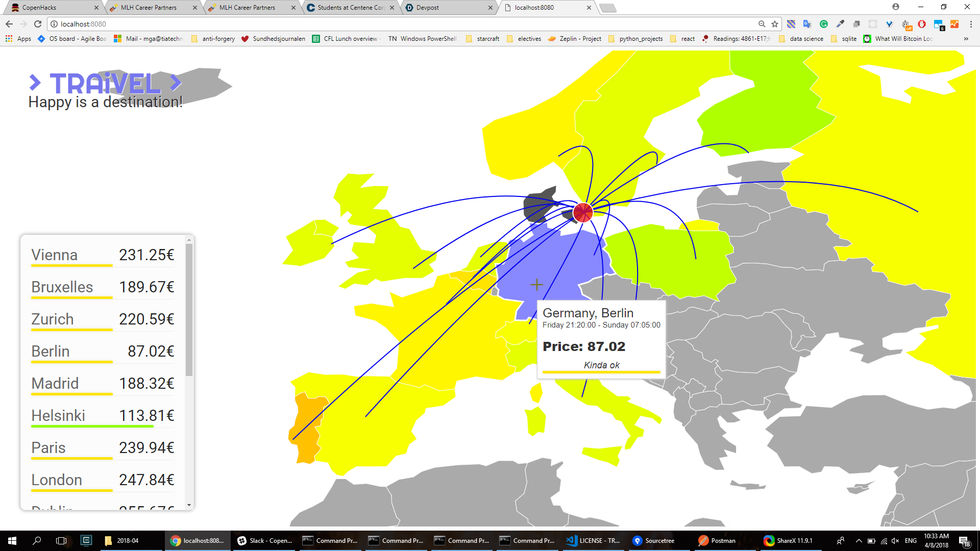Image resolution: width=980 pixels, height=551 pixels.
Task: Open the Google Translate extension
Action: tap(807, 24)
